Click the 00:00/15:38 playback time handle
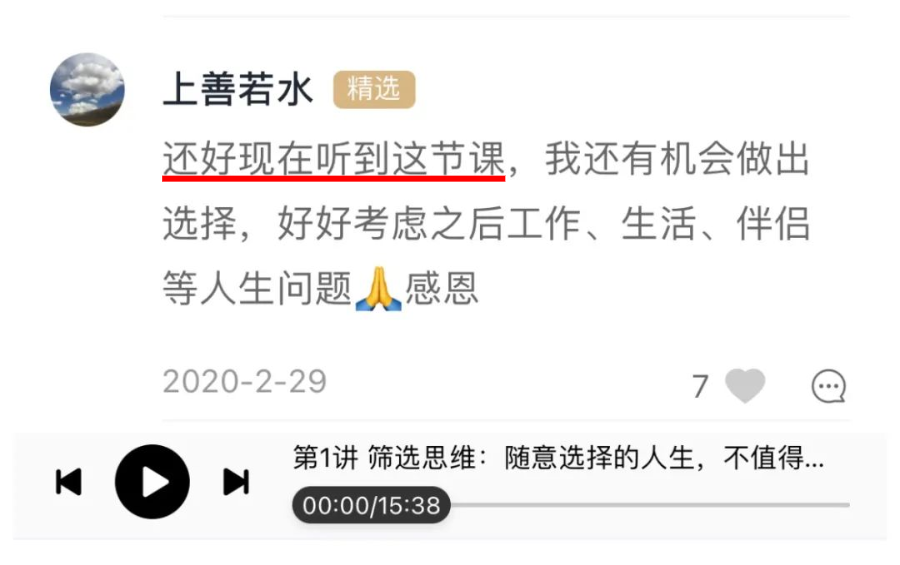 (371, 505)
